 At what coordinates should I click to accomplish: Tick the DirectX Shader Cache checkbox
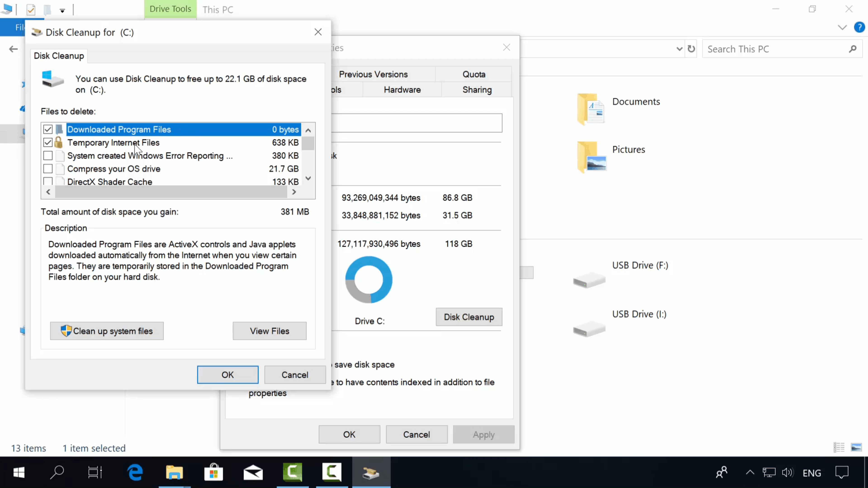pos(48,181)
